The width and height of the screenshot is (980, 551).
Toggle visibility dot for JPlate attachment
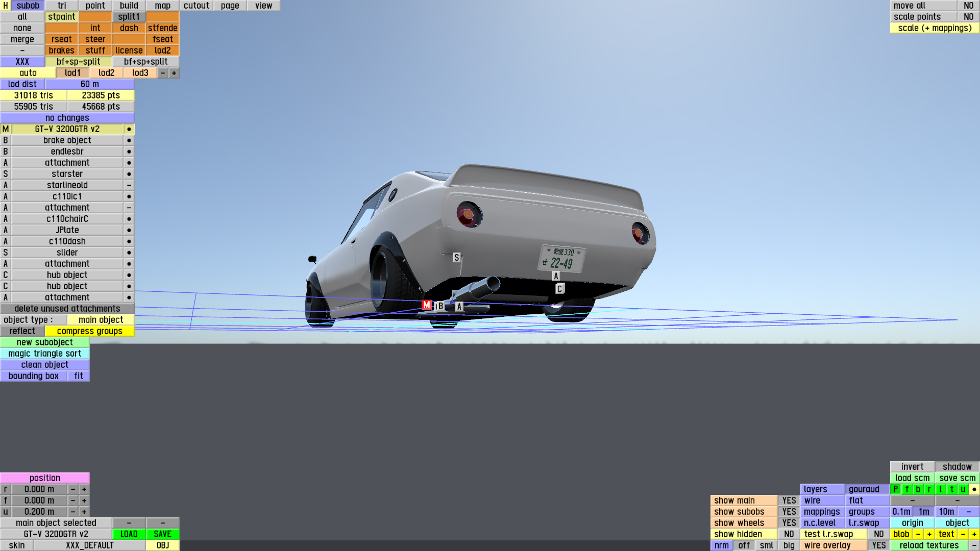click(129, 230)
